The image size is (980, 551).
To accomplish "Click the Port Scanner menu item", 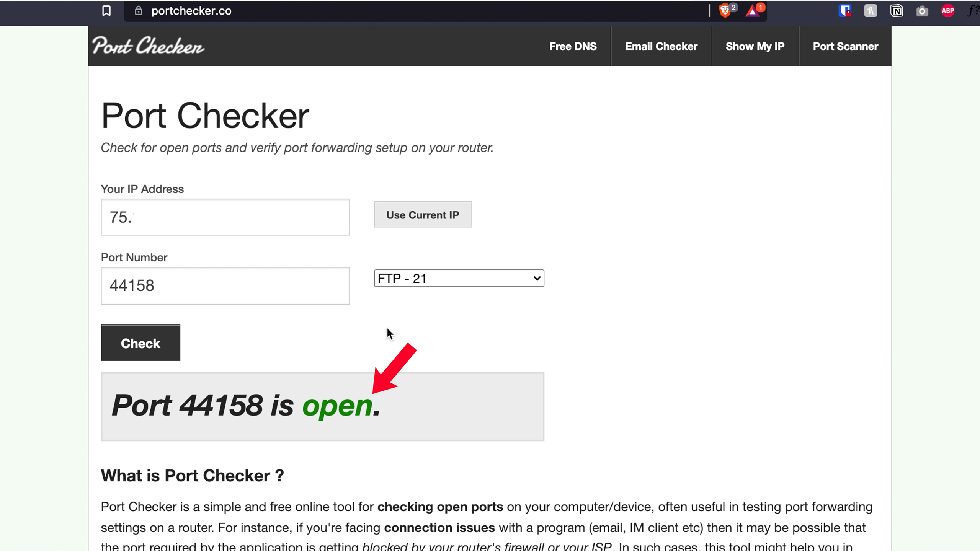I will (x=845, y=46).
